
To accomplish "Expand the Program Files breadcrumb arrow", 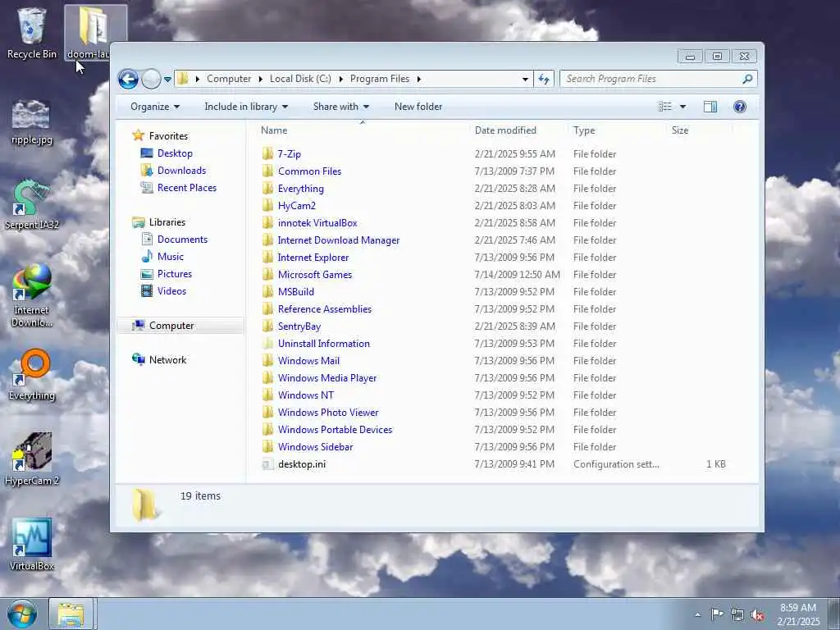I will [419, 80].
